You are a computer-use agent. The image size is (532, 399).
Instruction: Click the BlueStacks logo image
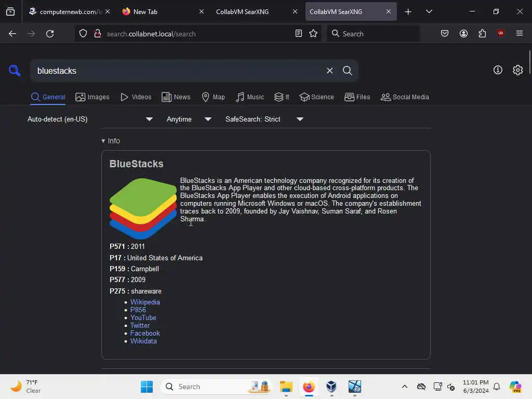point(143,208)
